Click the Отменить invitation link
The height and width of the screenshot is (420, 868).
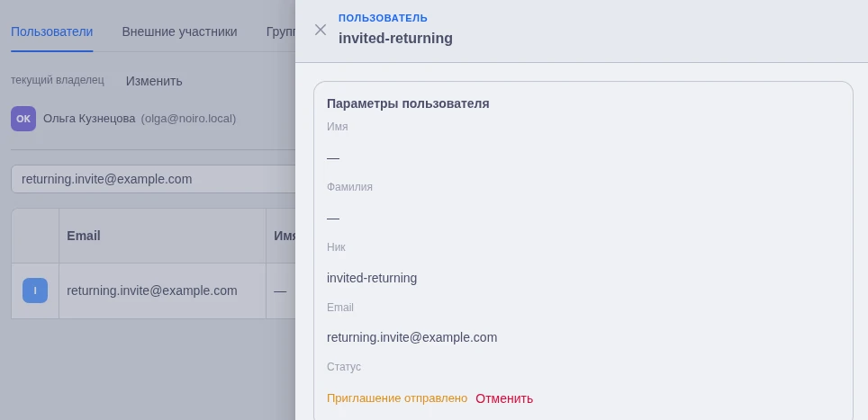504,398
